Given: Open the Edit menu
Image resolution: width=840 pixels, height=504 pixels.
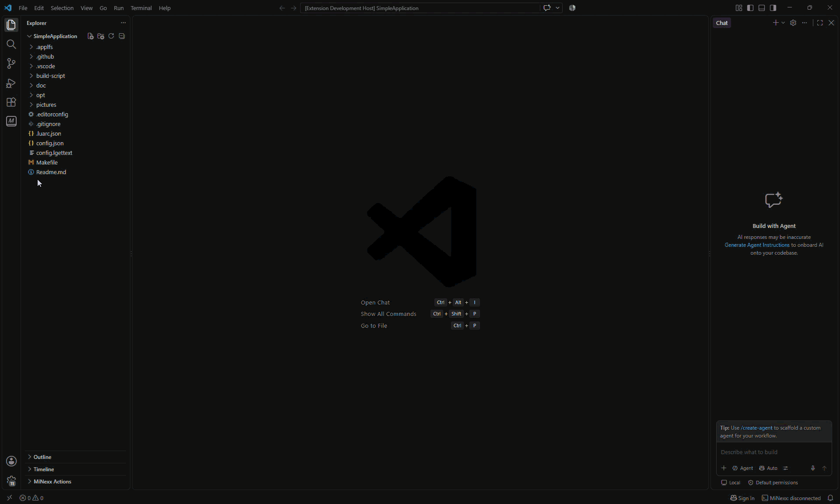Looking at the screenshot, I should pos(39,8).
